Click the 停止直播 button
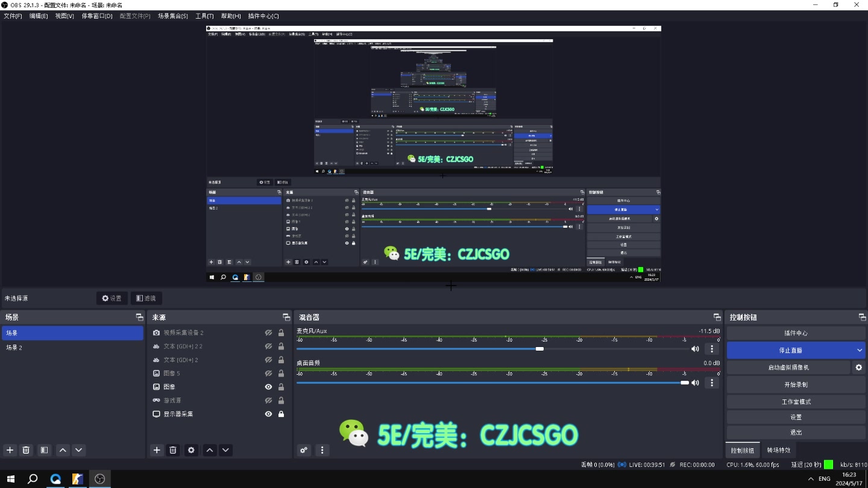 pos(790,350)
